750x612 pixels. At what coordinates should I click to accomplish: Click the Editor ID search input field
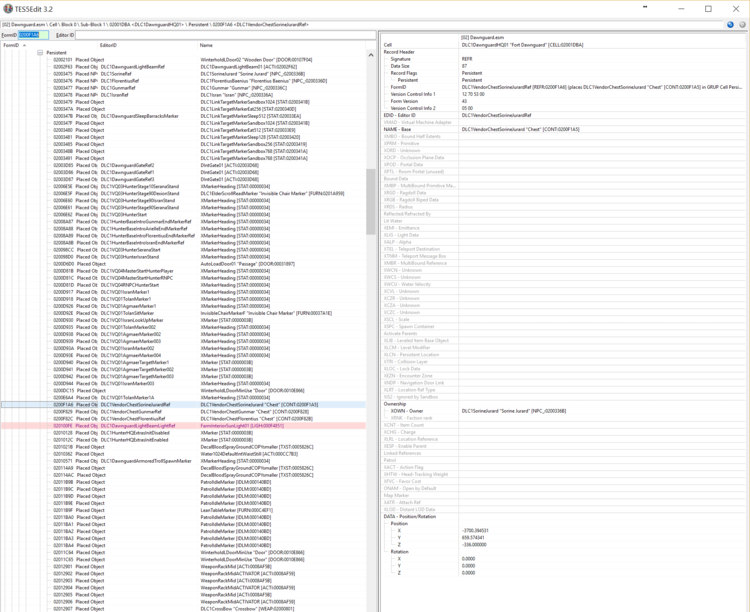pos(225,35)
